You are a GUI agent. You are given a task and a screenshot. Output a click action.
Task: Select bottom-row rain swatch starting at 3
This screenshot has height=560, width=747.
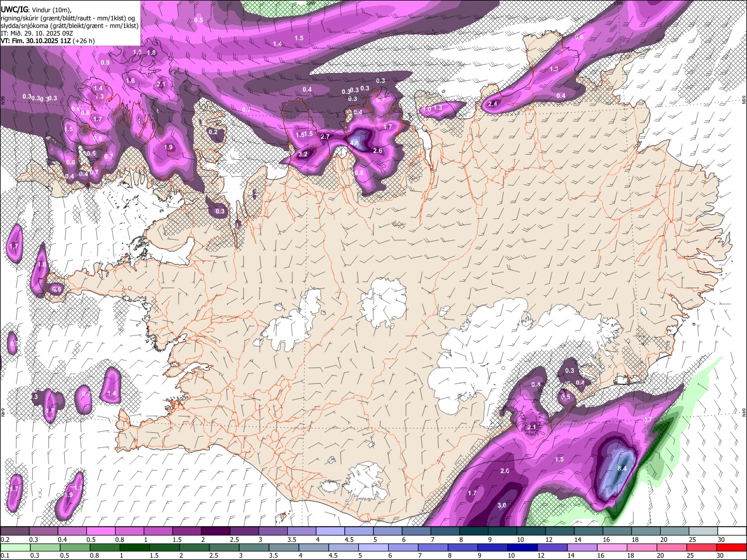[x=253, y=547]
